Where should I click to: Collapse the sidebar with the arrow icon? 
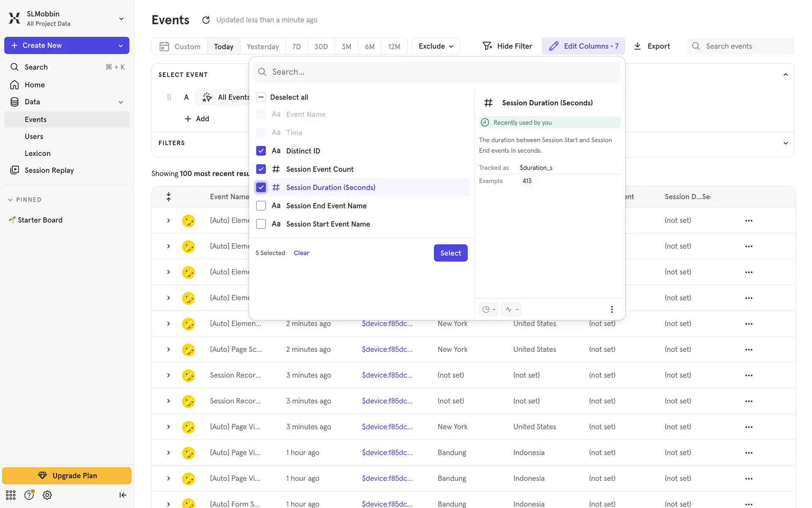(123, 495)
